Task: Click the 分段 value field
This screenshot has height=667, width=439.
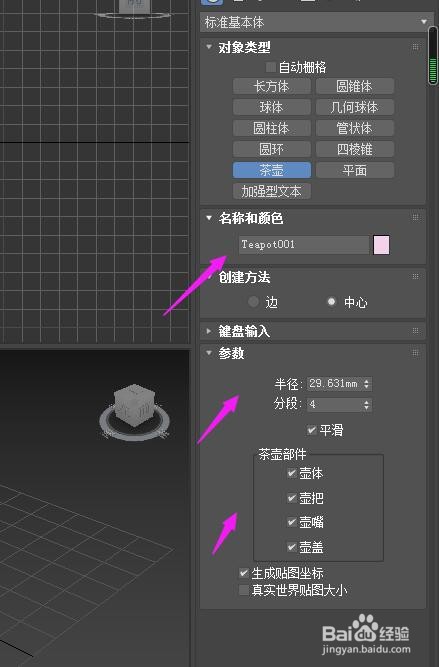Action: [x=334, y=404]
